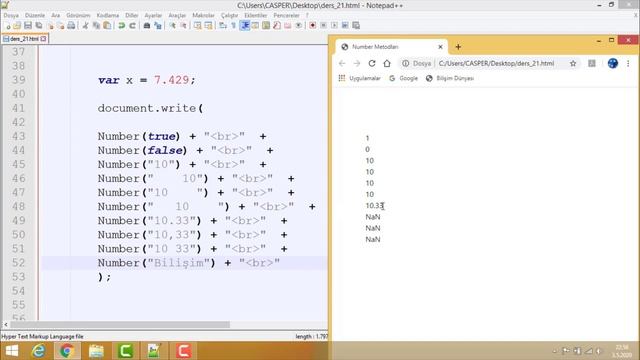Click the Close All toolbar icon

(x=61, y=25)
